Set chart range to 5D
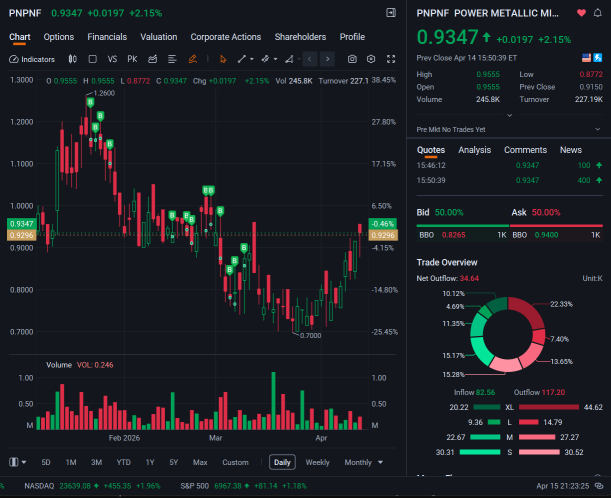Viewport: 611px width, 498px height. click(x=46, y=462)
